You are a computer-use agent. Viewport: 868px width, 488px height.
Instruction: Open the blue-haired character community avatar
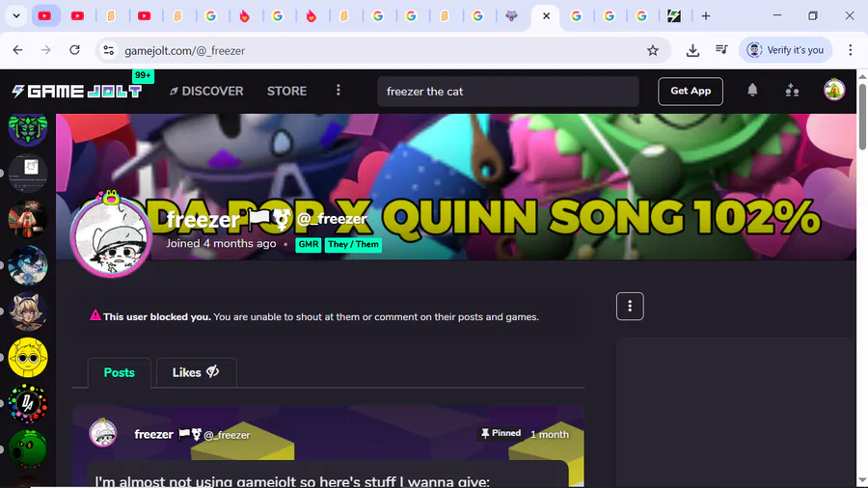click(28, 265)
